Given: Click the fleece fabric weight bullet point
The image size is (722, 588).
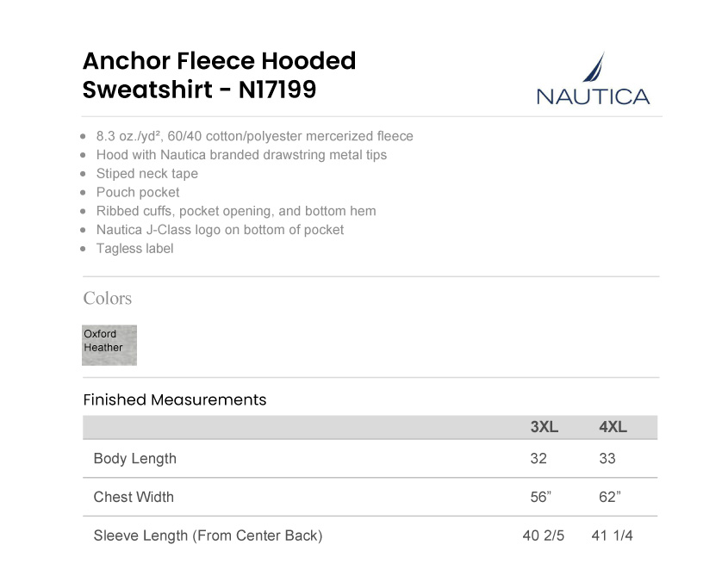Looking at the screenshot, I should point(254,136).
